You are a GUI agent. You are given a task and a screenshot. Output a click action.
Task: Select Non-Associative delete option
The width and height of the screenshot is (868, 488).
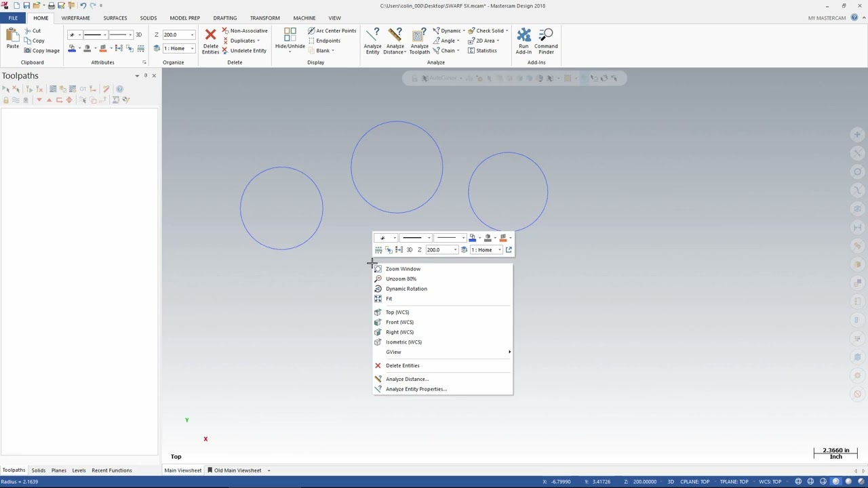pos(245,30)
